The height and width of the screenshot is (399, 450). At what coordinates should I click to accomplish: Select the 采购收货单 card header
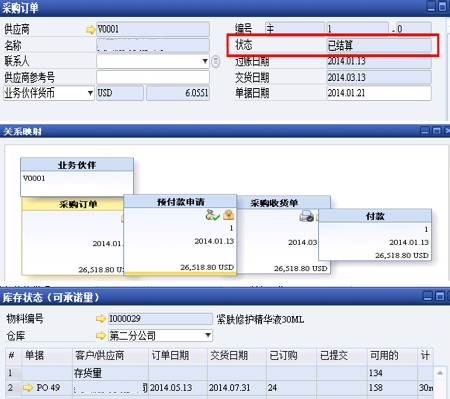coord(284,203)
